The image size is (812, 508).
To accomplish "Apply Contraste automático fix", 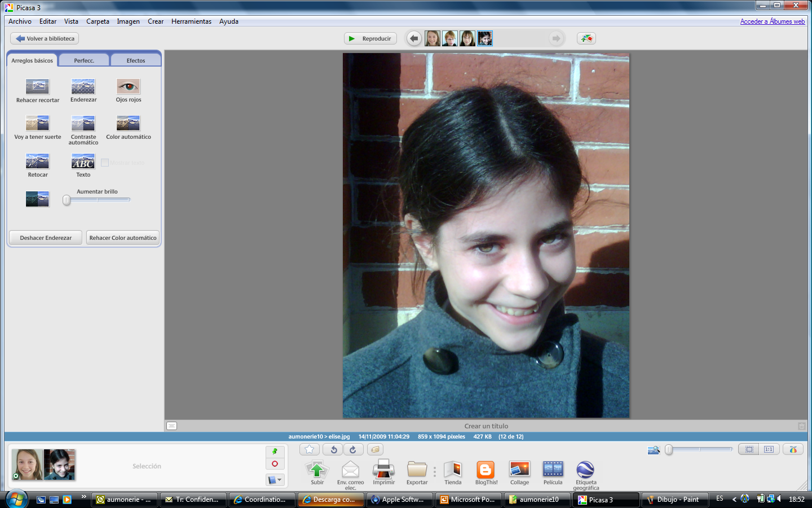I will 83,123.
